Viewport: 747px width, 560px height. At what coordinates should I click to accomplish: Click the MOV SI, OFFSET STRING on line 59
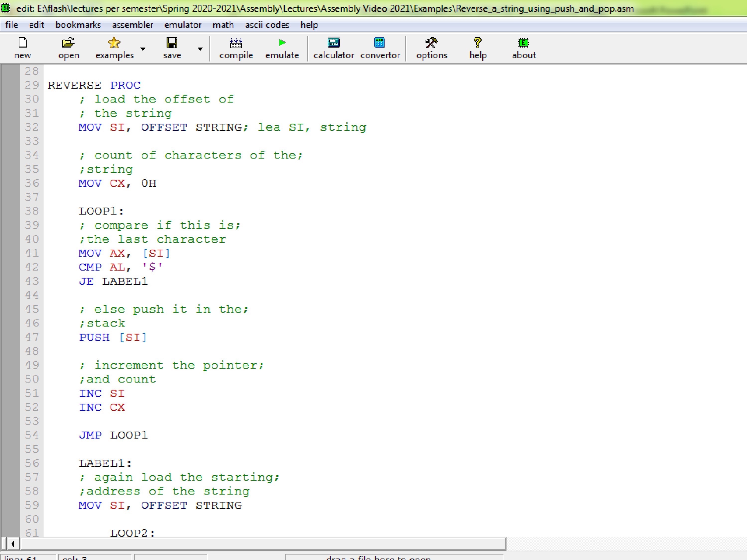(160, 505)
